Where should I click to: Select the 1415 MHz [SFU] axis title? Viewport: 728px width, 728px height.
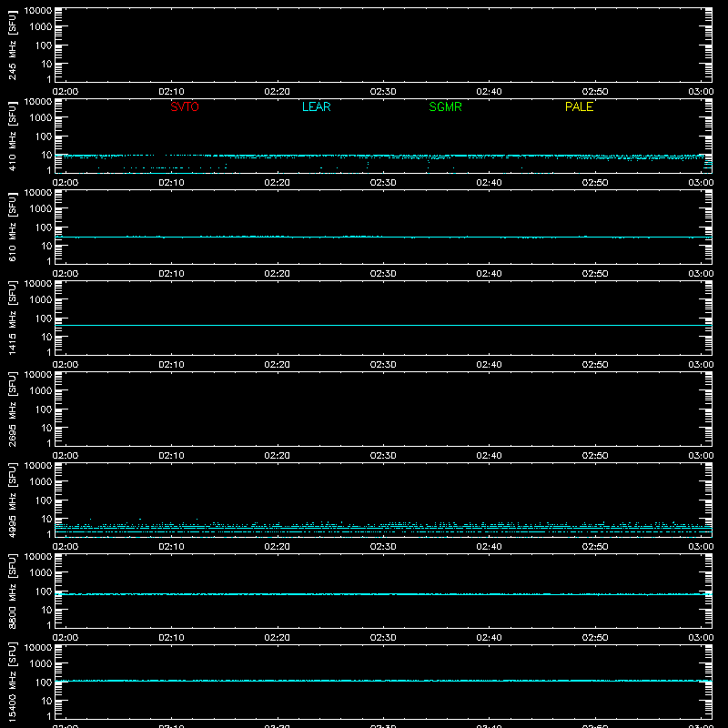pyautogui.click(x=12, y=318)
